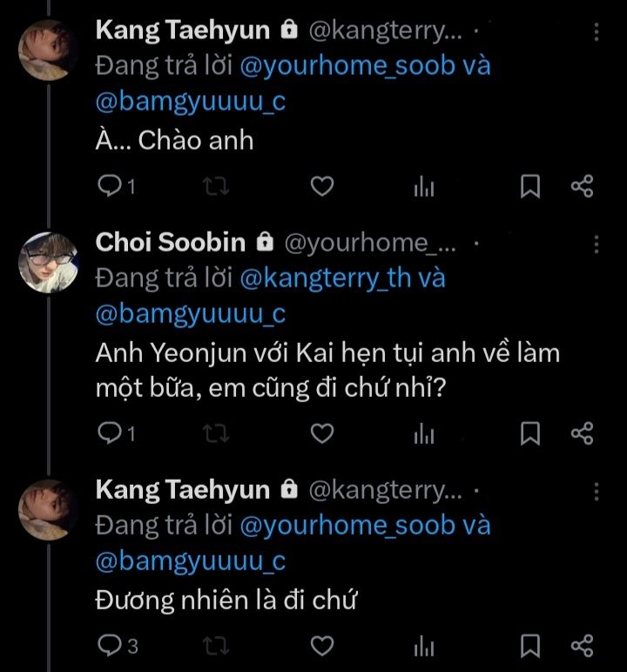Bookmark the "À... Chào anh" tweet
The height and width of the screenshot is (672, 627).
point(530,186)
